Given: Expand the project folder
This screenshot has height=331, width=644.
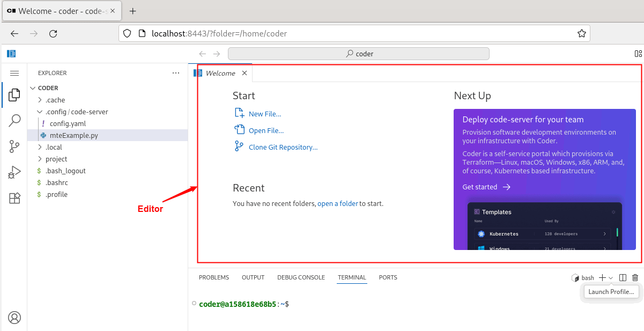Looking at the screenshot, I should coord(56,159).
